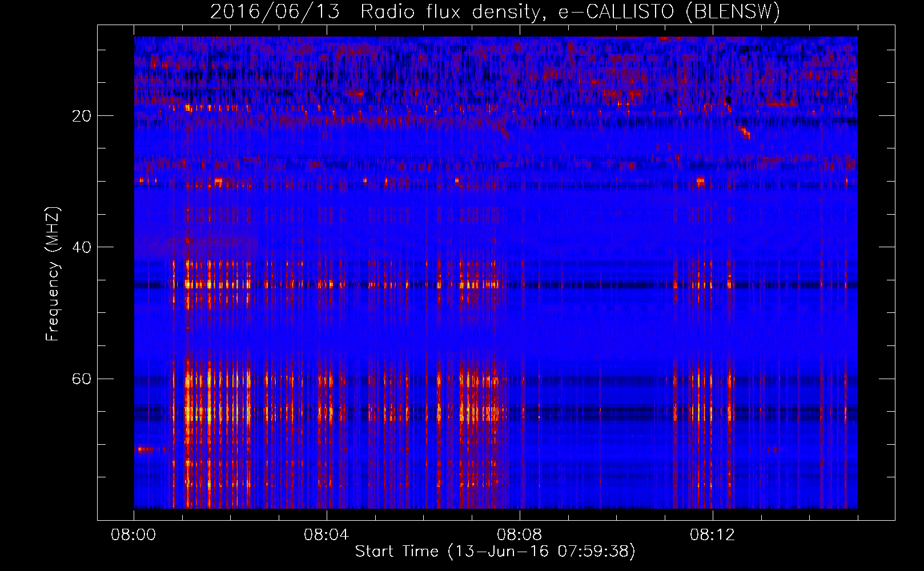Click the 40 MHz frequency tick label
Screen dimensions: 924x571
coord(82,247)
